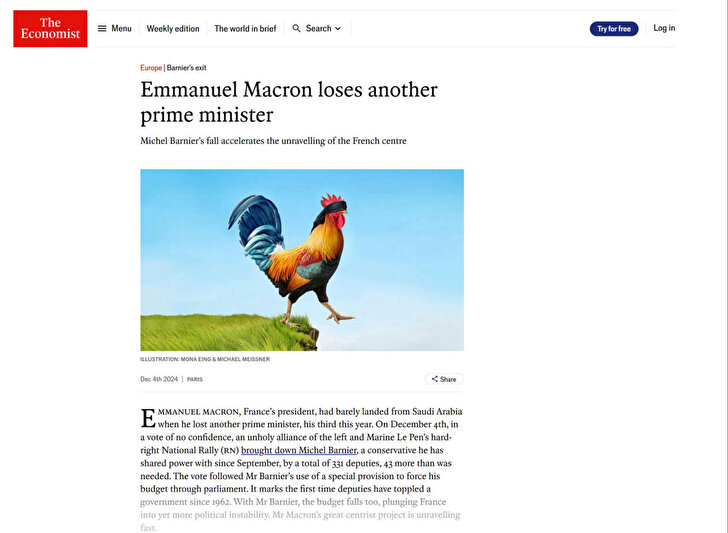
Task: Open the Europe section link
Action: (151, 68)
